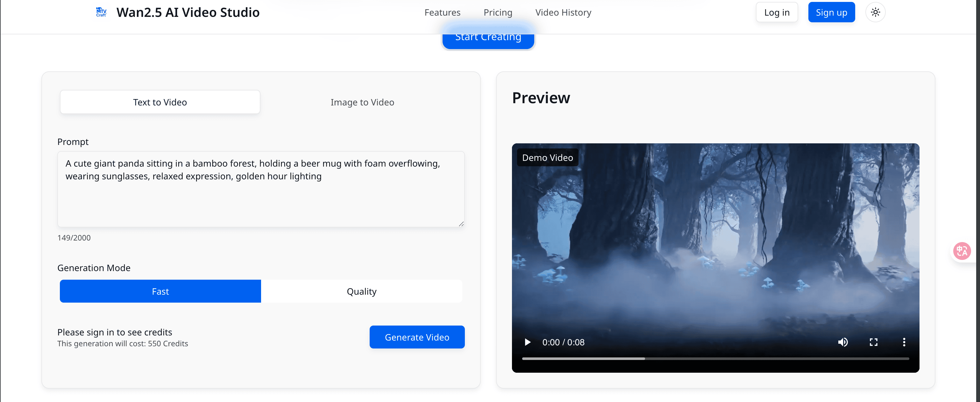The width and height of the screenshot is (980, 402).
Task: Click the Sign up button
Action: click(831, 12)
